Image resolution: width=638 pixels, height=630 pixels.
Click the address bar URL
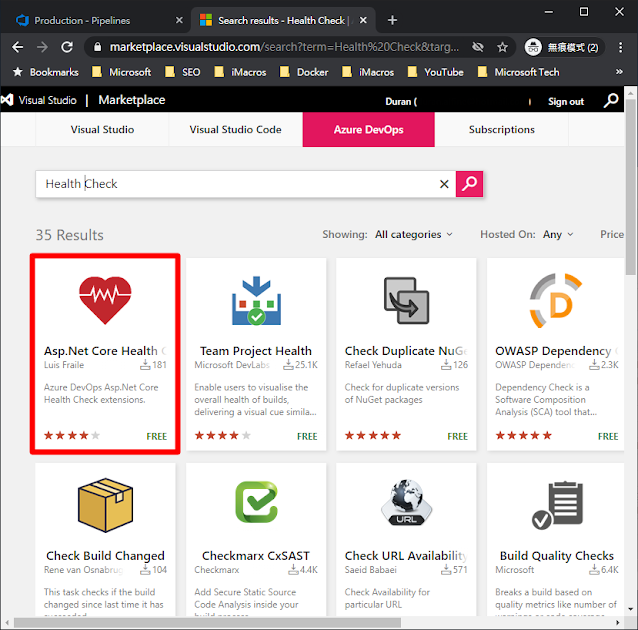284,47
